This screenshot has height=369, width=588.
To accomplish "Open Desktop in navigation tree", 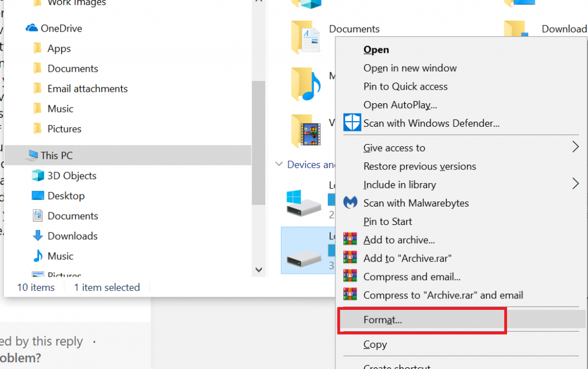I will (66, 196).
